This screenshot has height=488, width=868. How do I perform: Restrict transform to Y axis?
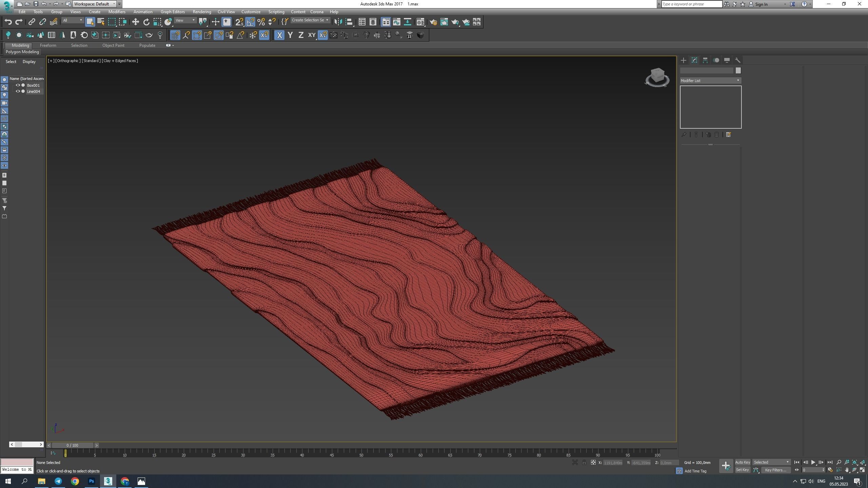coord(290,35)
